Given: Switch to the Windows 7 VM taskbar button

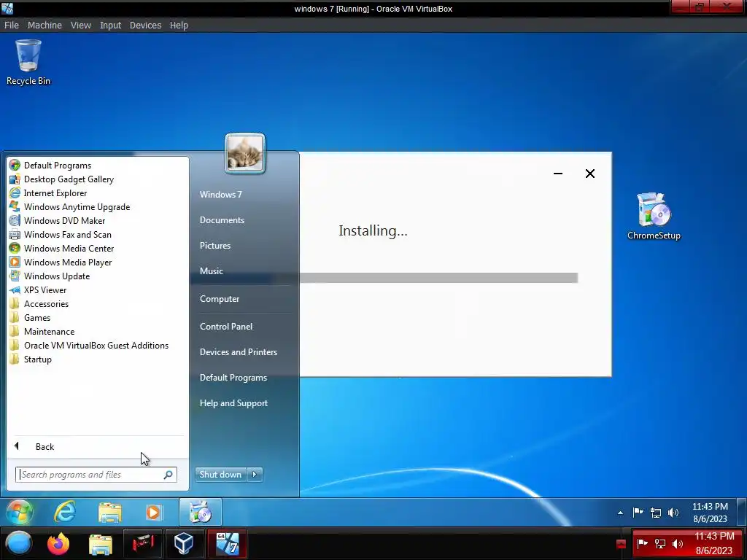Looking at the screenshot, I should tap(228, 543).
